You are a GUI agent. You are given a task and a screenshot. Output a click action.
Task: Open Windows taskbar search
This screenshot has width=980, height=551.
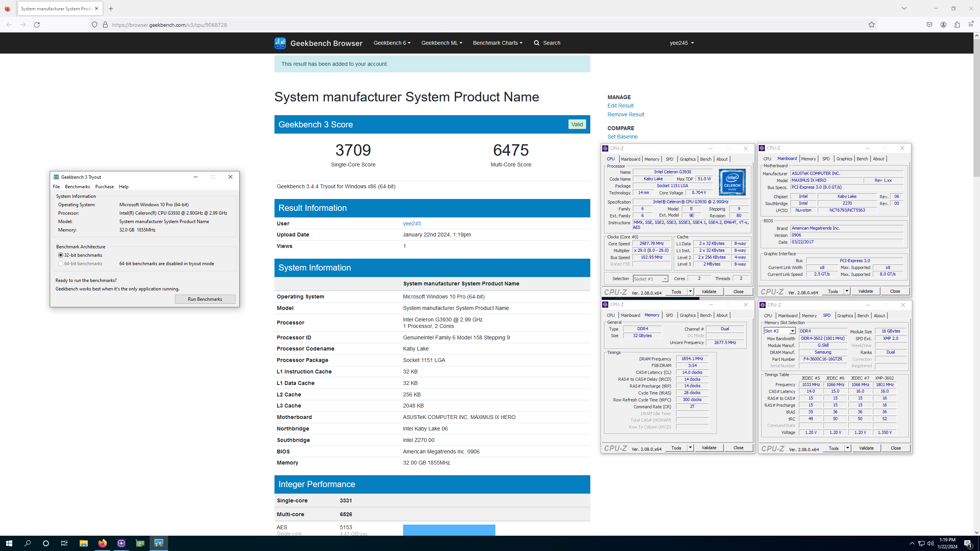(28, 543)
